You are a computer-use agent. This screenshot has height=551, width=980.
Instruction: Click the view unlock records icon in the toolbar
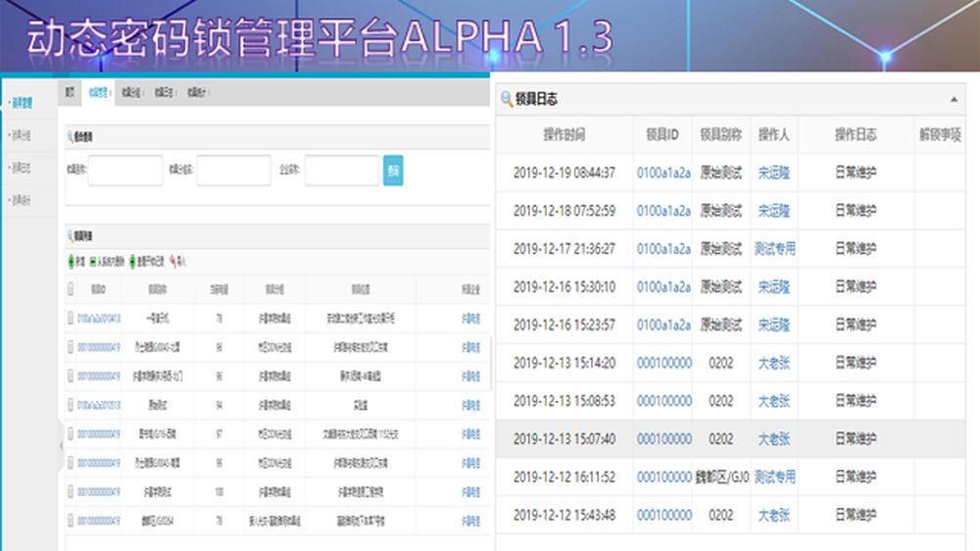click(132, 262)
